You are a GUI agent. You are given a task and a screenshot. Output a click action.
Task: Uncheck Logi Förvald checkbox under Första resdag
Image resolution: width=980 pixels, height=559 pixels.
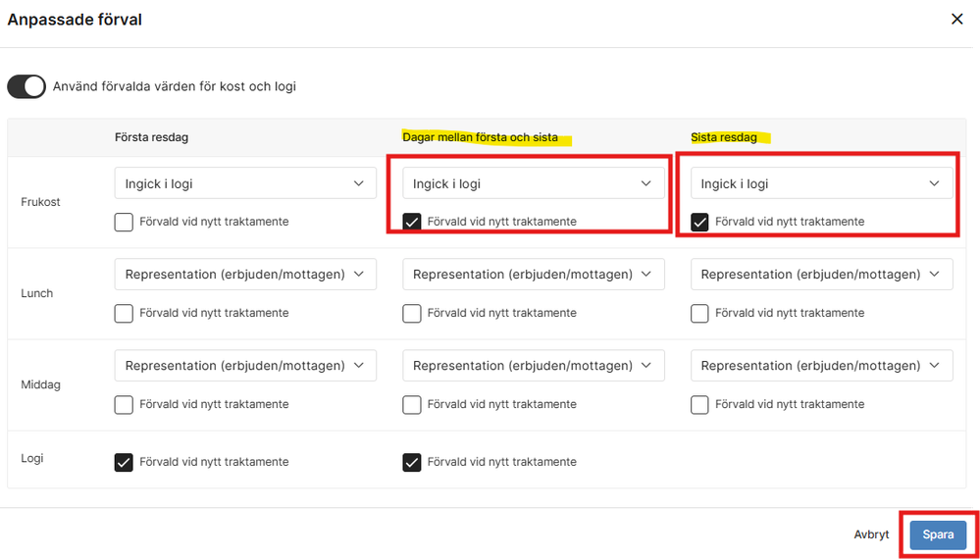[124, 462]
